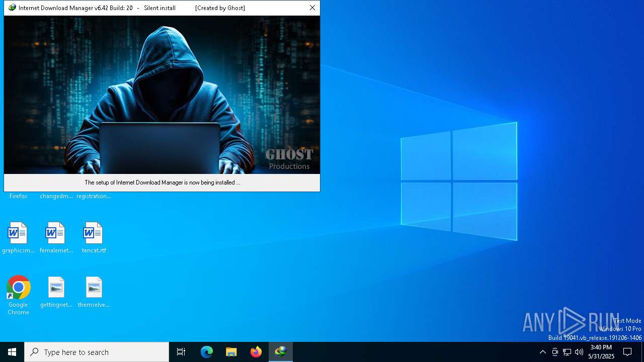Switch to the IDM installer taskbar button
The image size is (644, 362).
[x=281, y=352]
